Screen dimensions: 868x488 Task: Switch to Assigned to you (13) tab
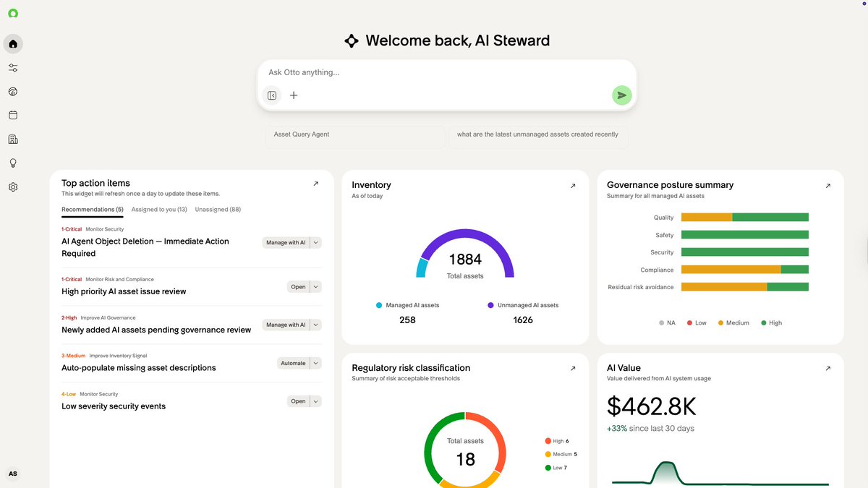point(159,210)
